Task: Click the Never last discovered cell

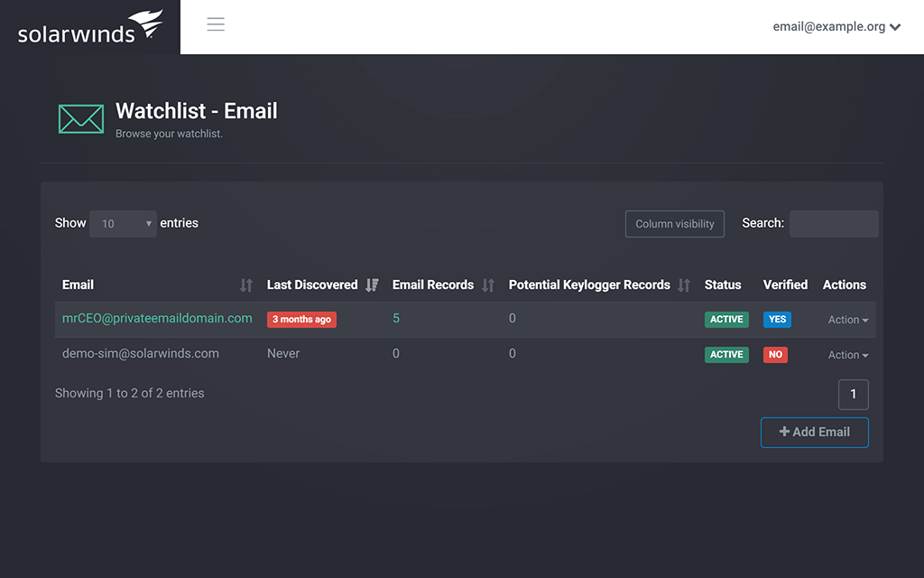Action: 283,353
